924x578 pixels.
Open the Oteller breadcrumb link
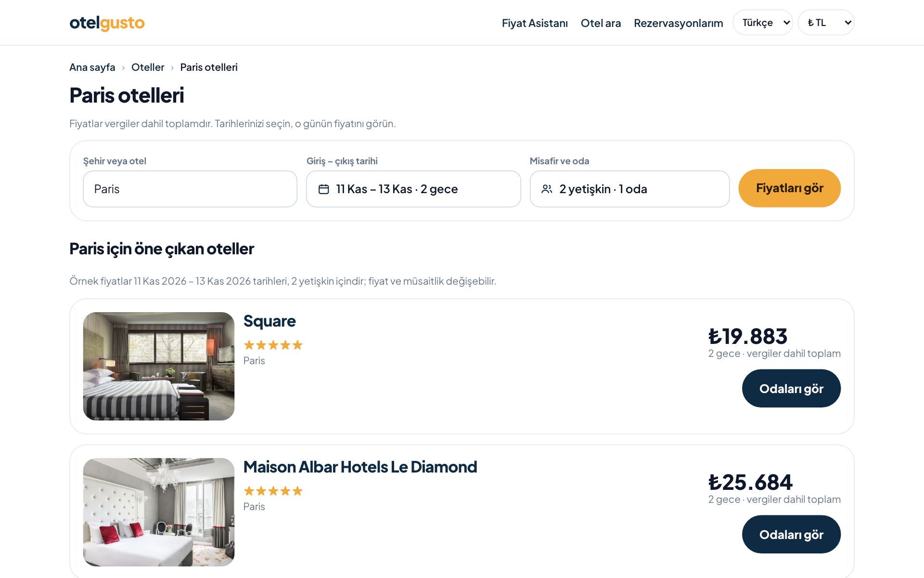point(148,67)
